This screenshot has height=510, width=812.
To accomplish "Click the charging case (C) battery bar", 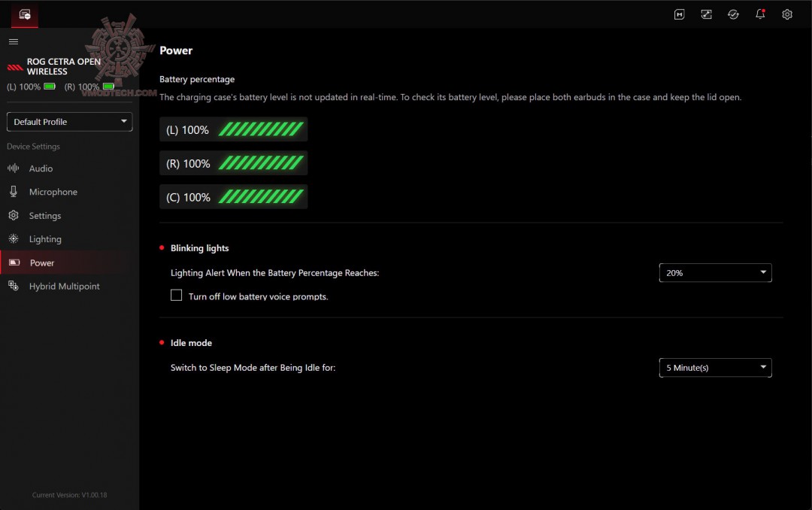I will pos(233,197).
